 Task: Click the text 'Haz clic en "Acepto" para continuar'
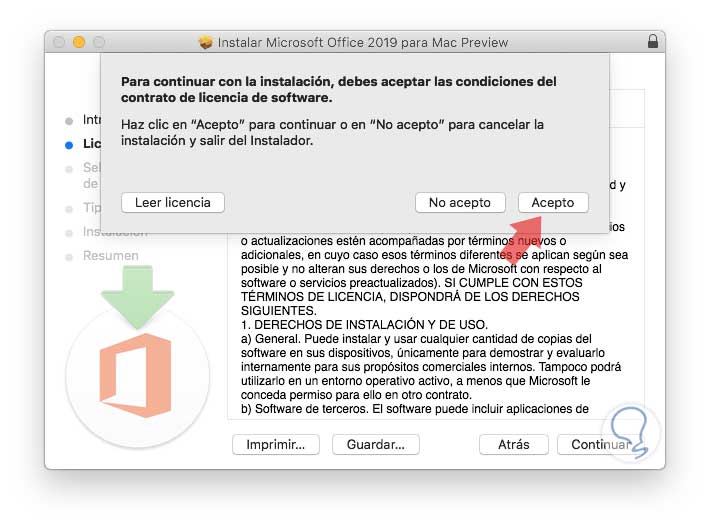pyautogui.click(x=332, y=132)
